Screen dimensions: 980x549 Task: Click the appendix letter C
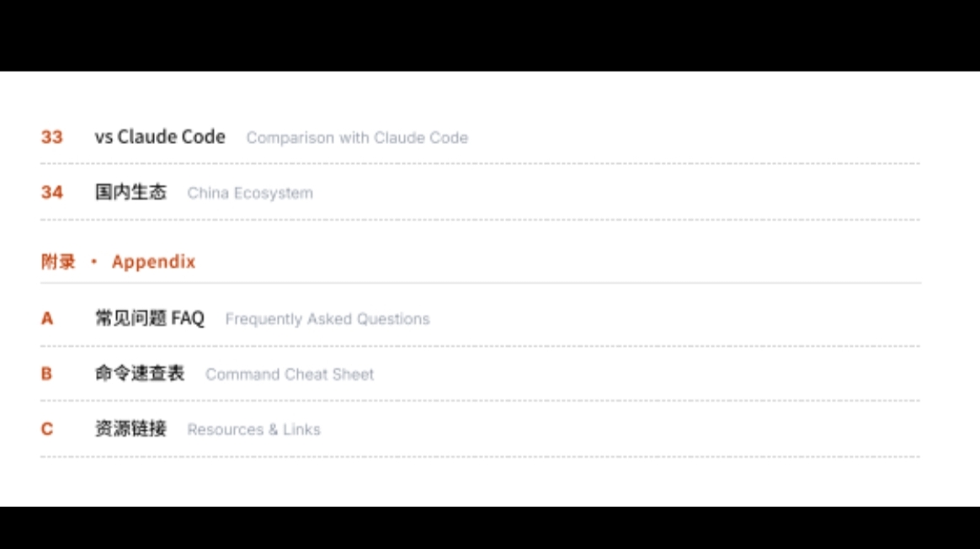[47, 429]
